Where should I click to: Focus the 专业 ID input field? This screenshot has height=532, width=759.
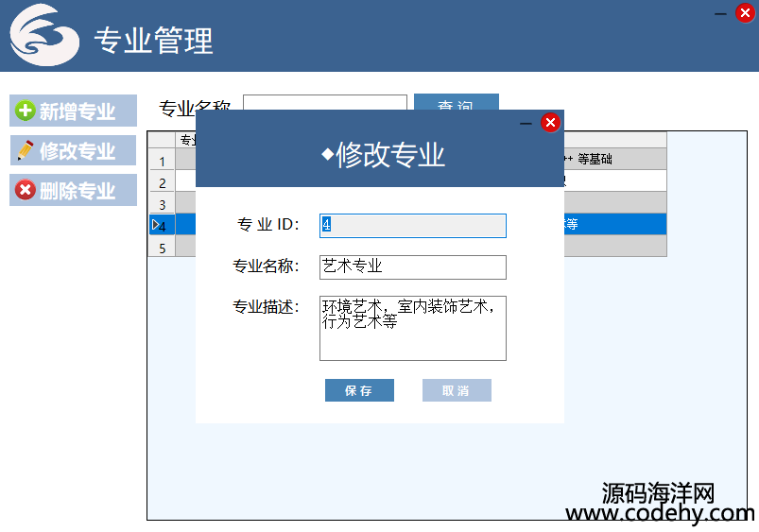click(x=413, y=226)
